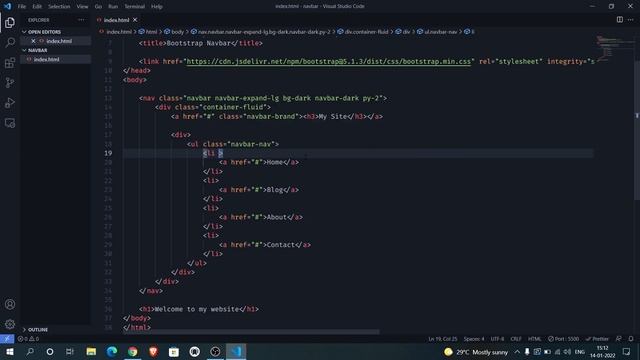Screen dimensions: 640x360
Task: Open the Run and Debug view icon
Action: (x=10, y=103)
